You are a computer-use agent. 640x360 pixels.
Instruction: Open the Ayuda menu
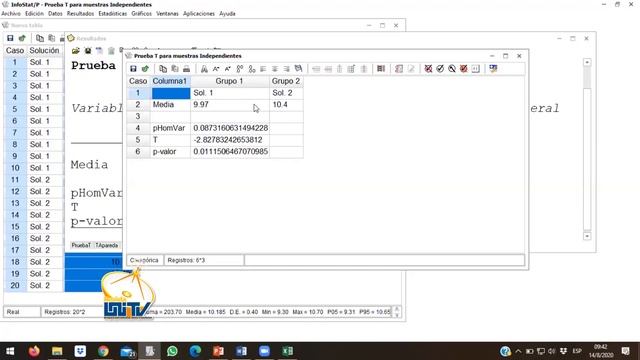[227, 13]
